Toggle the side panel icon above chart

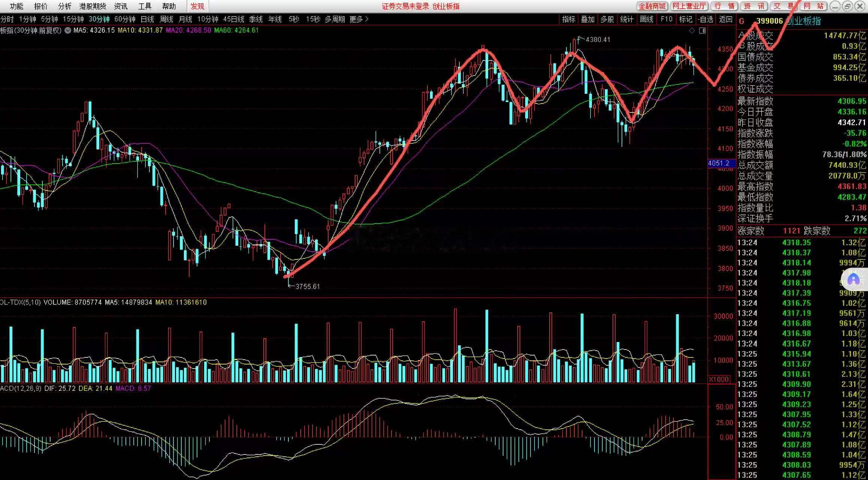(702, 31)
